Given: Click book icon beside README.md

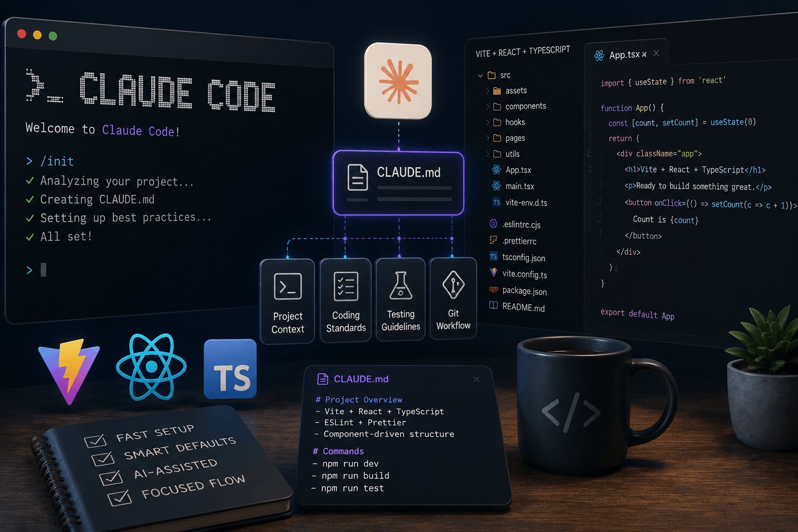Looking at the screenshot, I should tap(494, 305).
